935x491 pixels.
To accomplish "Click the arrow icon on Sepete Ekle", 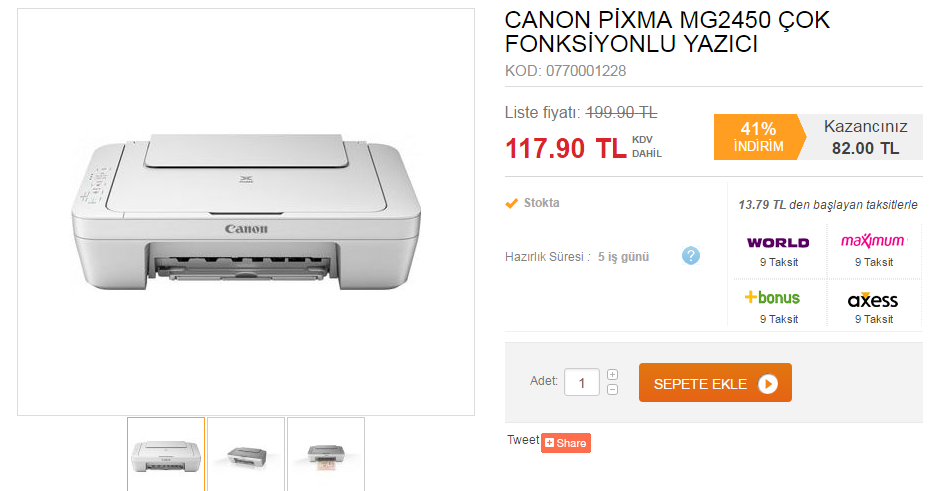I will (768, 384).
